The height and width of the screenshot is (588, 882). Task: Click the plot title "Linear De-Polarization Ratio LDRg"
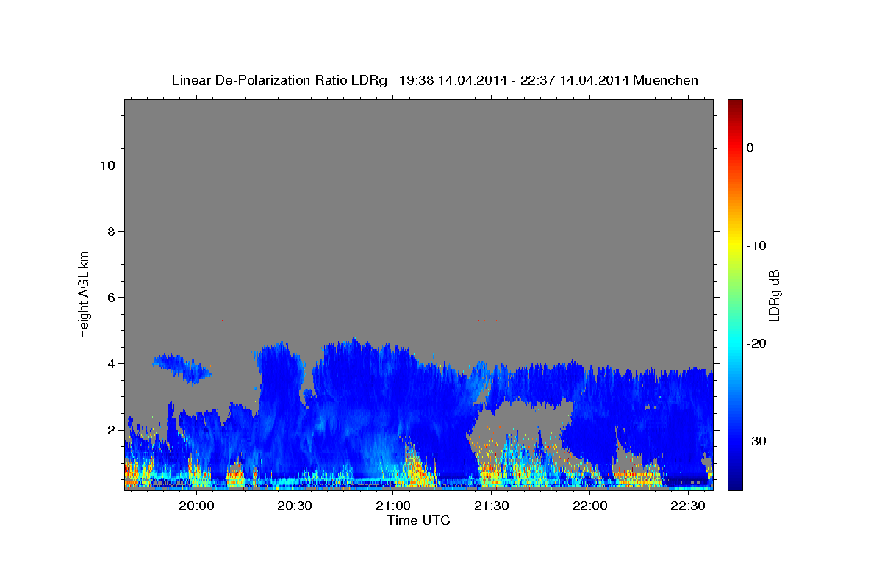pos(279,80)
